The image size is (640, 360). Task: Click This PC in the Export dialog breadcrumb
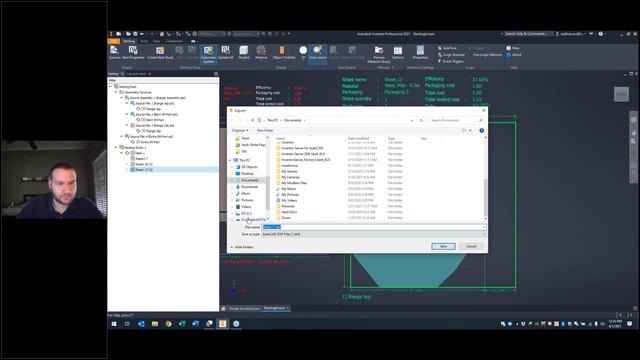click(273, 120)
